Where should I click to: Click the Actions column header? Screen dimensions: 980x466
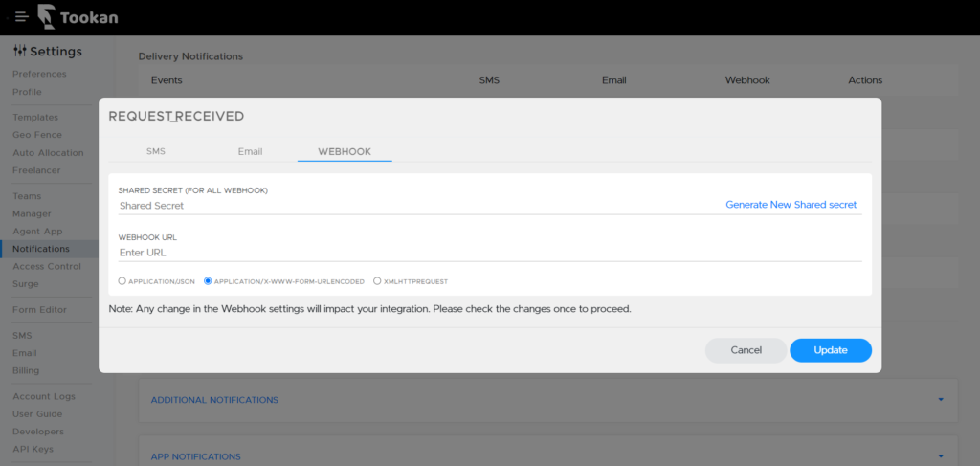[x=865, y=80]
